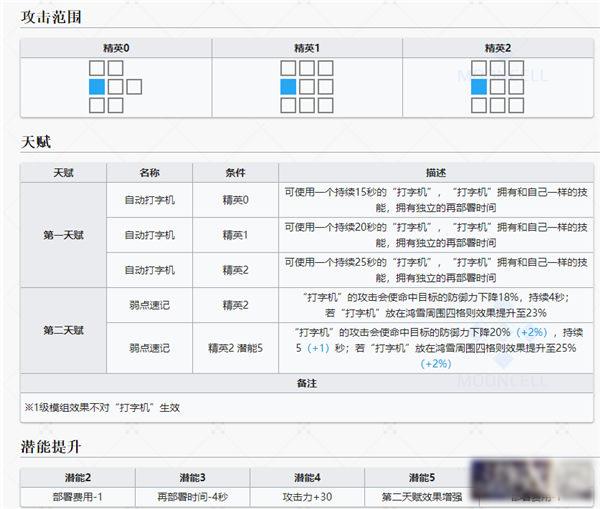Click 自动打字机 in the 精英1 talent row

150,235
